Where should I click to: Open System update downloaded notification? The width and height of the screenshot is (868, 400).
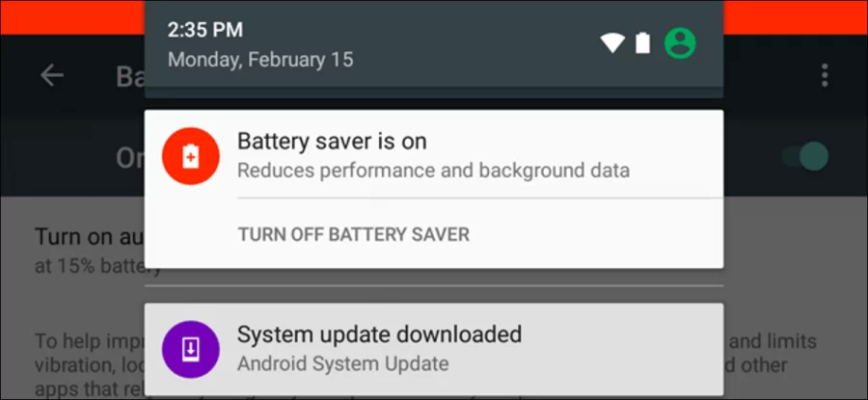(x=433, y=350)
